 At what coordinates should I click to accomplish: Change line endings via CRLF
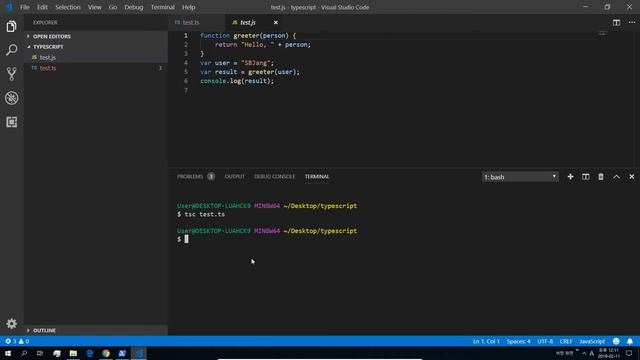click(x=566, y=341)
